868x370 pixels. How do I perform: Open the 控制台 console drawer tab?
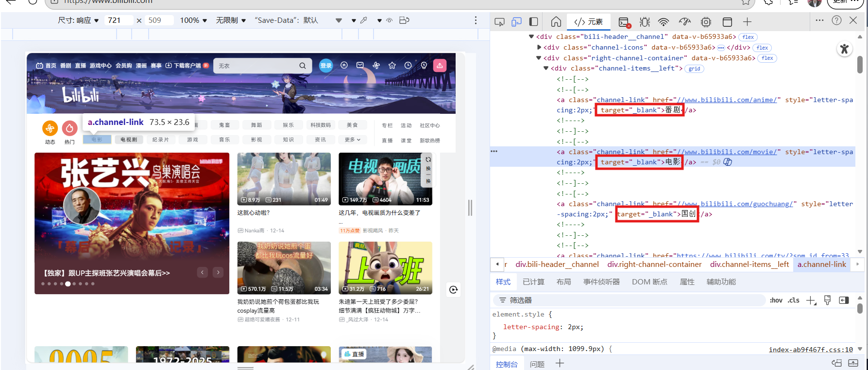click(x=507, y=364)
